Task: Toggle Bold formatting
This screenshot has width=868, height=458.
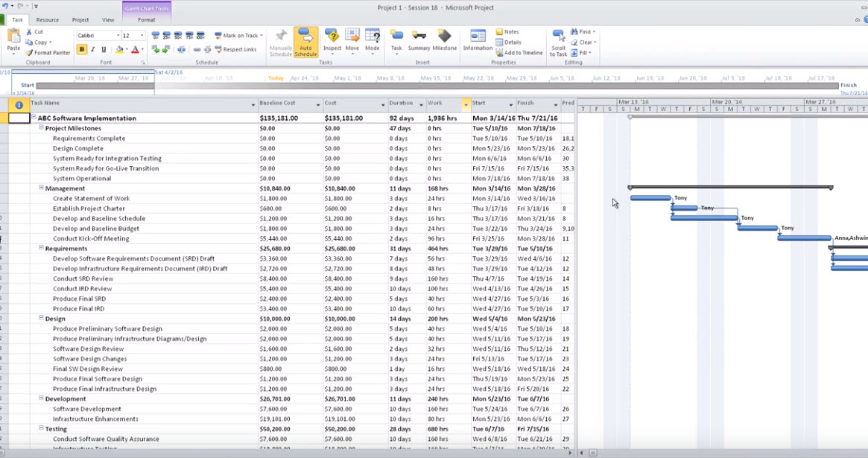Action: click(82, 50)
